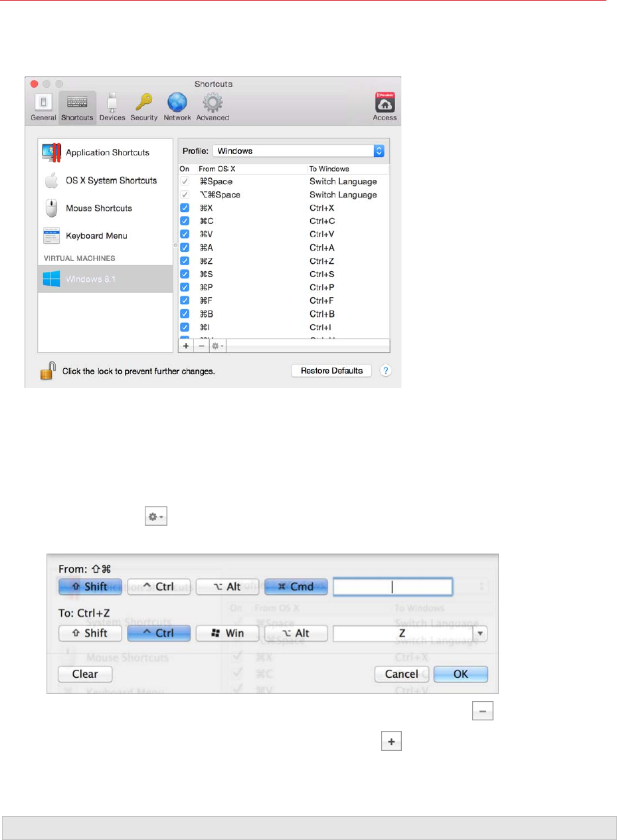
Task: Select the Windows 8.1 virtual machine
Action: [106, 279]
